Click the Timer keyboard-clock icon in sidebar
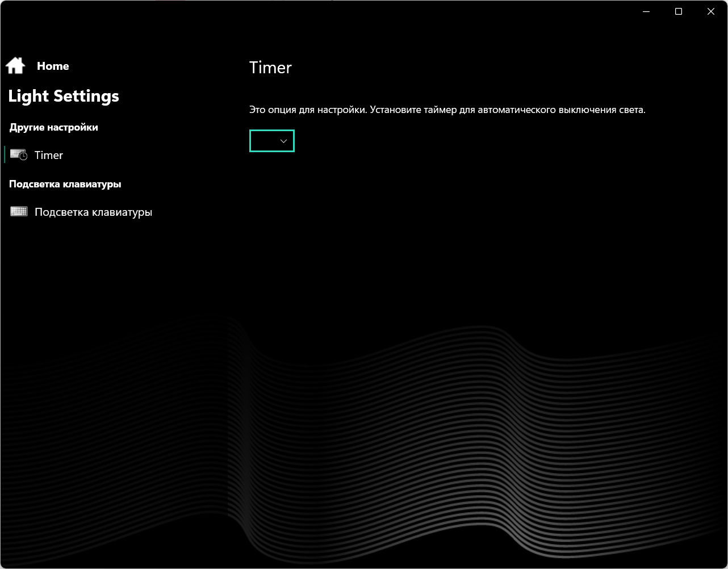 (19, 155)
